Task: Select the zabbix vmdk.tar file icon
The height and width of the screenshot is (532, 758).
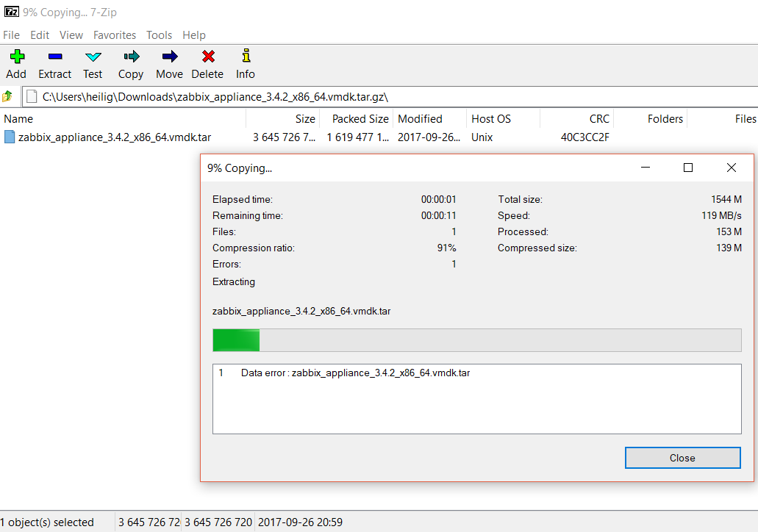Action: (9, 137)
